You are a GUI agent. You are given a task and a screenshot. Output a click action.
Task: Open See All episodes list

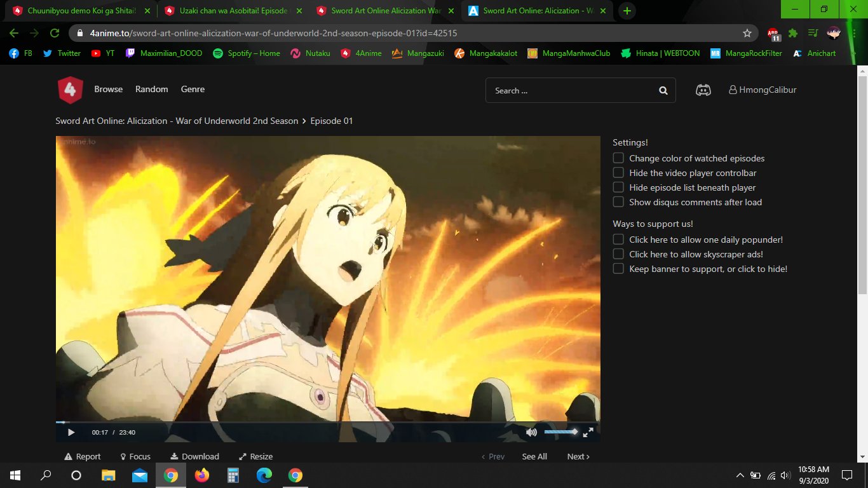pyautogui.click(x=534, y=456)
